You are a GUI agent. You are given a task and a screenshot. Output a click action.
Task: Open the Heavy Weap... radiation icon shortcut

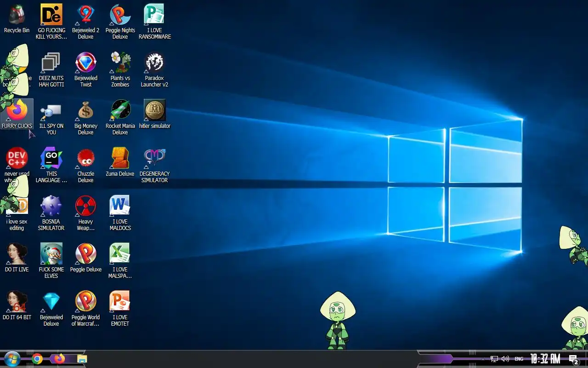coord(86,213)
